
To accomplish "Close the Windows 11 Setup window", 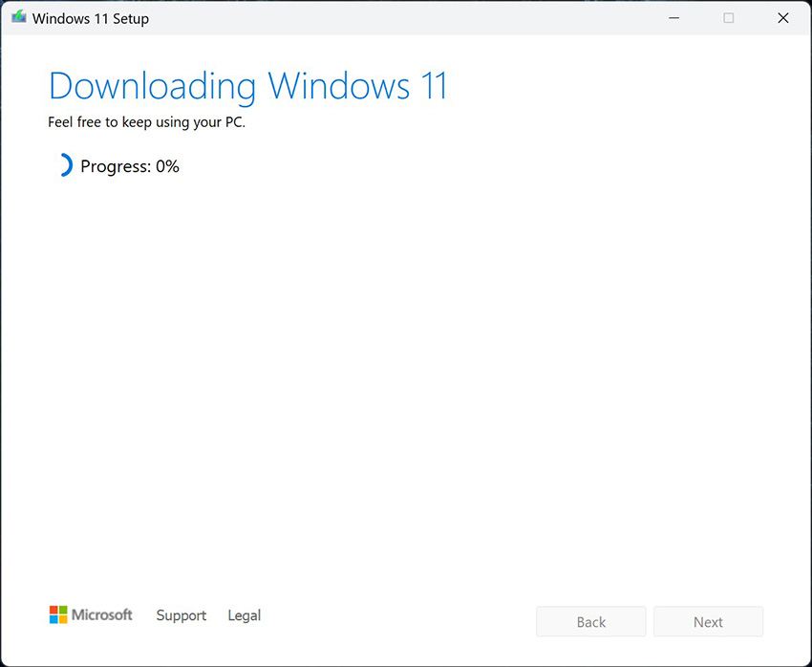I will click(x=783, y=18).
